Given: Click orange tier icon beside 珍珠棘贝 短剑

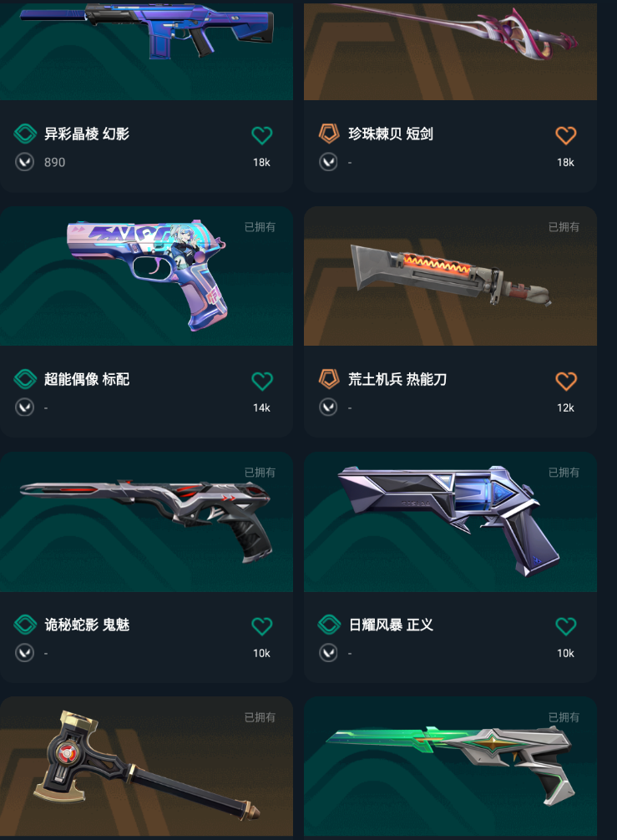Looking at the screenshot, I should pyautogui.click(x=329, y=134).
